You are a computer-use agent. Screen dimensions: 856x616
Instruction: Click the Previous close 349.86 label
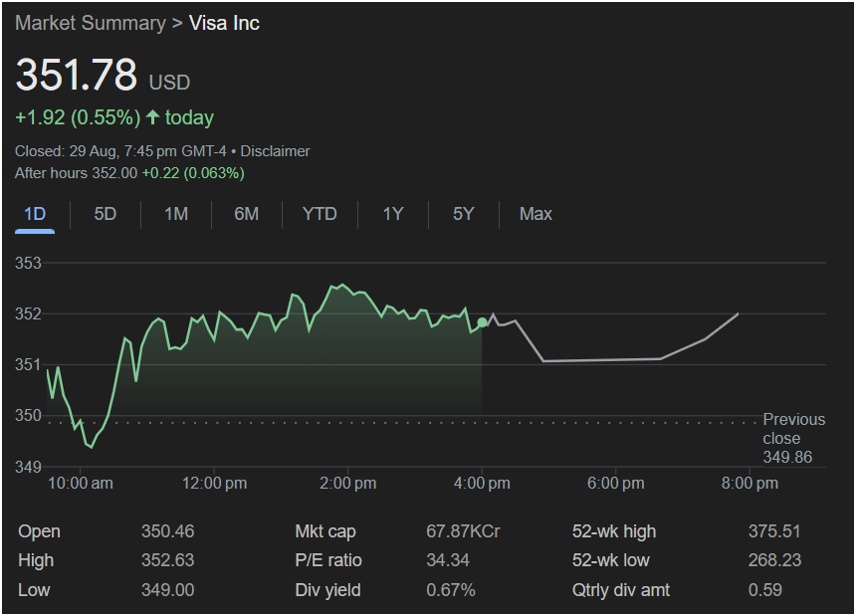pyautogui.click(x=793, y=438)
